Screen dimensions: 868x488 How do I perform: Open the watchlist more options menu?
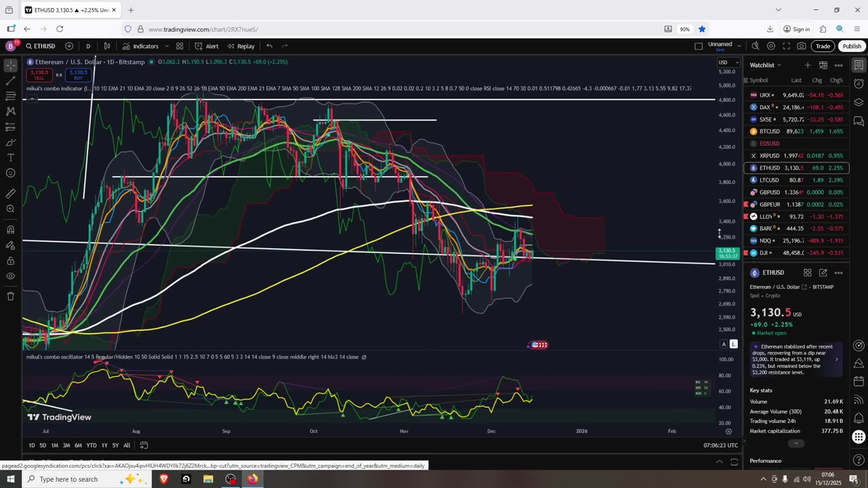838,65
